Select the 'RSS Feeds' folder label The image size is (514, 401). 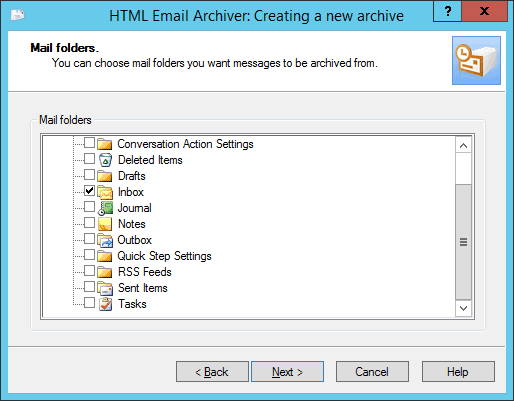point(145,272)
